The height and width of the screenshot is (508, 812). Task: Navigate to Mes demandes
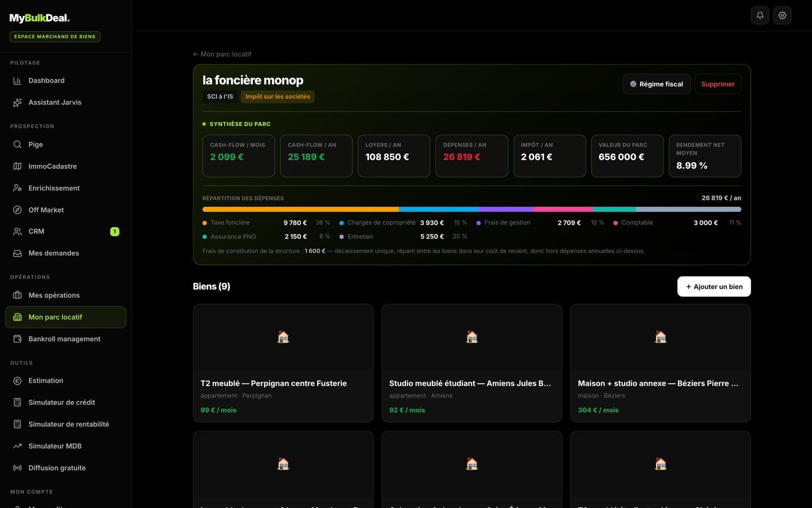click(65, 253)
